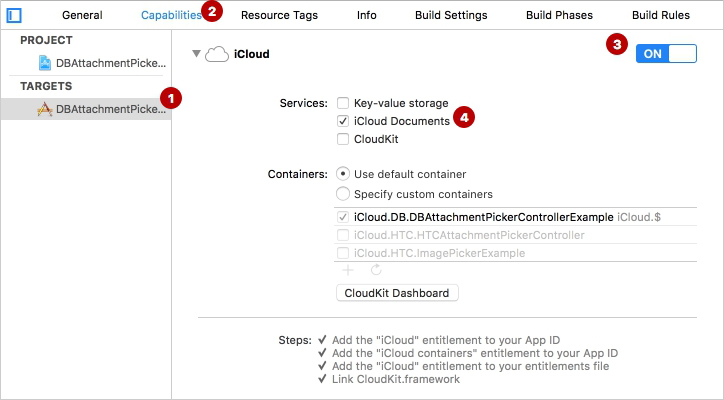Open the Capabilities tab
The height and width of the screenshot is (400, 724).
(x=171, y=15)
